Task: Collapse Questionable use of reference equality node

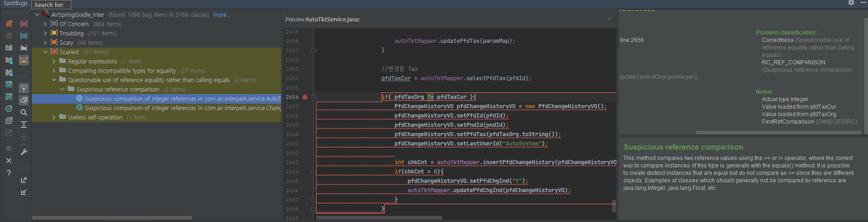Action: pyautogui.click(x=54, y=80)
